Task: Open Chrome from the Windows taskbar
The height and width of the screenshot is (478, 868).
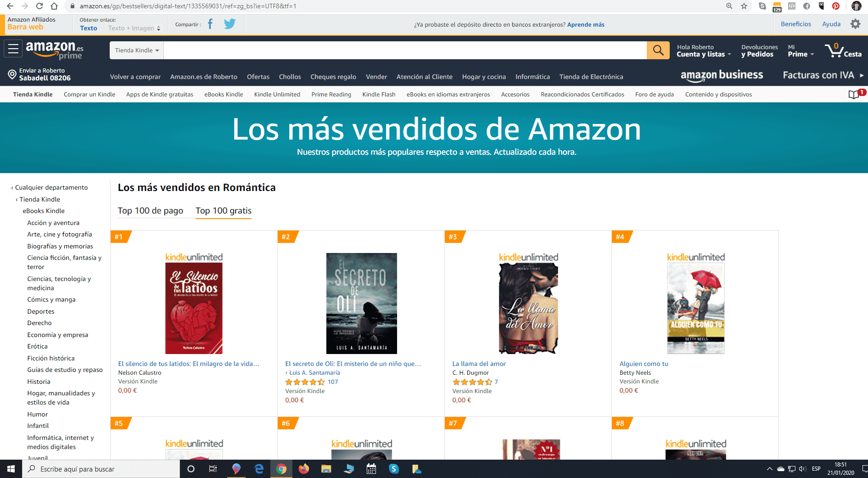Action: pos(281,469)
